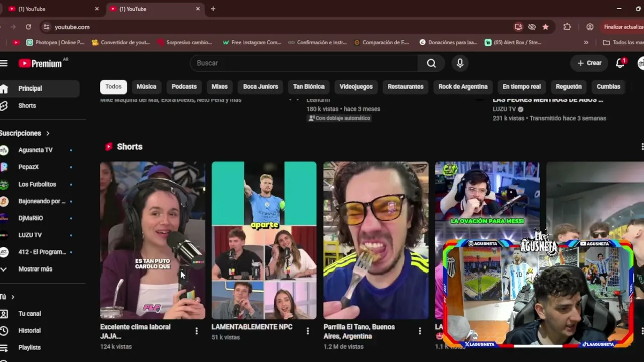The height and width of the screenshot is (362, 644).
Task: Open the Photopea bookmark
Action: coord(55,42)
